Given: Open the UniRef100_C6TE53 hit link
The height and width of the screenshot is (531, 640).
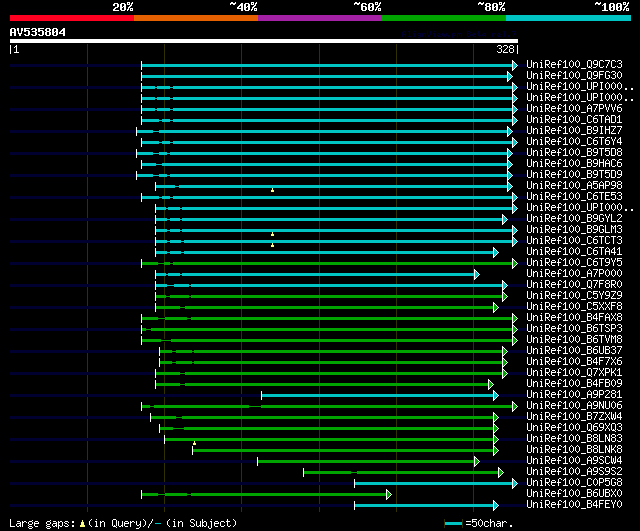Looking at the screenshot, I should [x=574, y=197].
